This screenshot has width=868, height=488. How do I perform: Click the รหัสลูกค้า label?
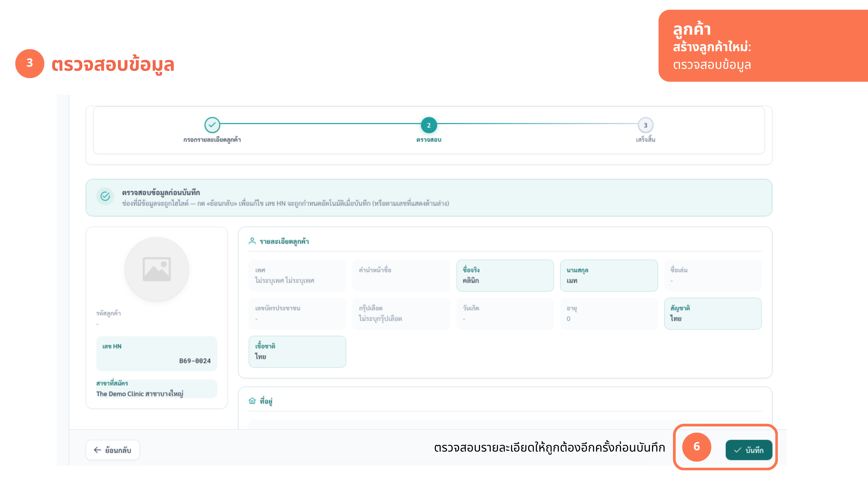[x=108, y=313]
